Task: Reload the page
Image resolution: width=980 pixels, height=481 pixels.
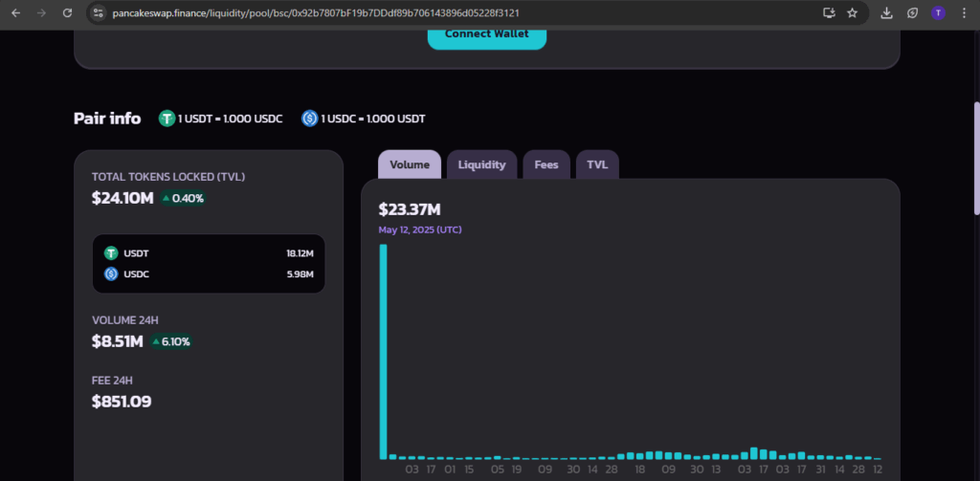Action: [x=67, y=12]
